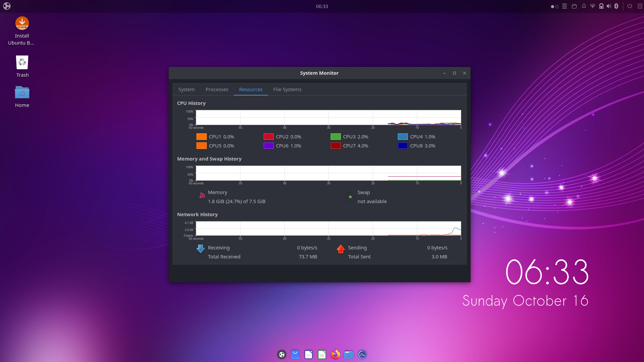Open the file manager from the dock

(349, 354)
